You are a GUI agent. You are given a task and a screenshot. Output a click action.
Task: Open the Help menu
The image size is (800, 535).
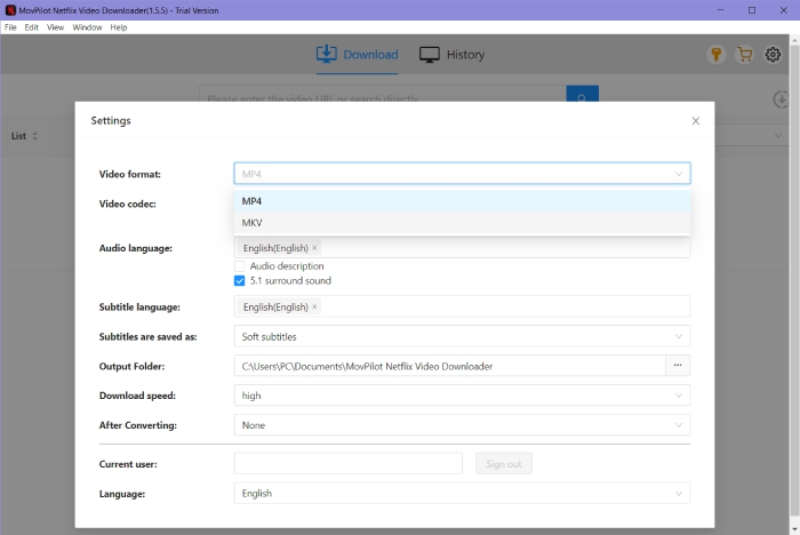(x=118, y=27)
